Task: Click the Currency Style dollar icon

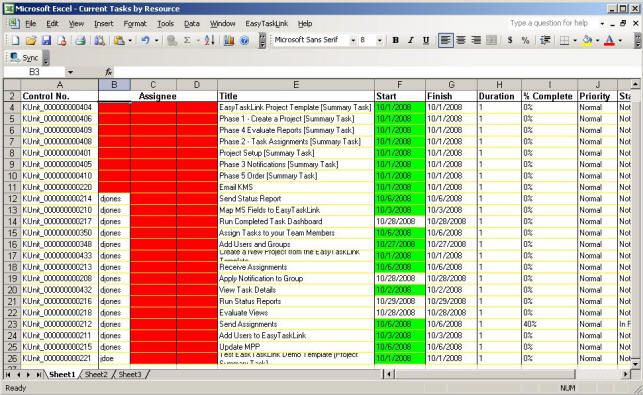Action: (510, 40)
